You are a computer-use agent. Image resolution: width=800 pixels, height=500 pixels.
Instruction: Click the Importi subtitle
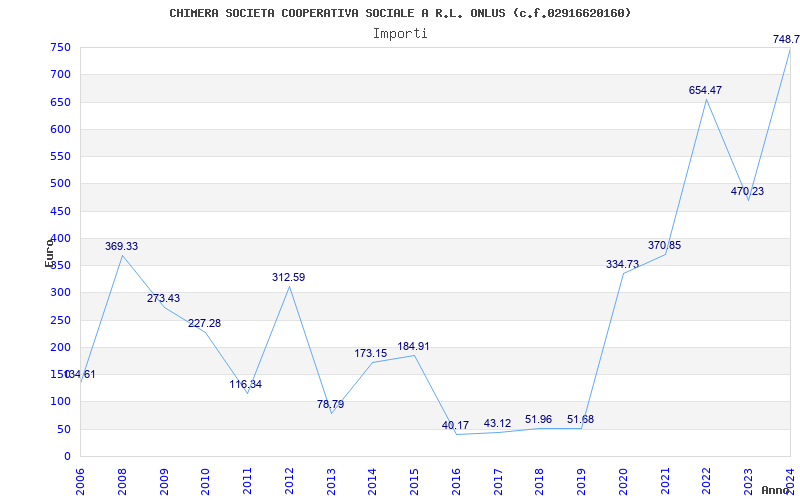400,33
